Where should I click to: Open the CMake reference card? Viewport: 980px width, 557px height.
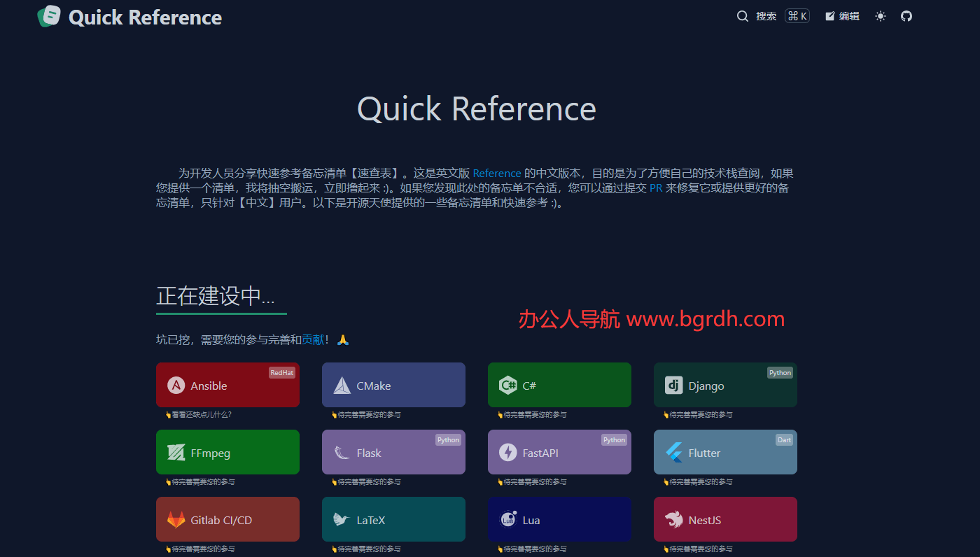coord(393,385)
